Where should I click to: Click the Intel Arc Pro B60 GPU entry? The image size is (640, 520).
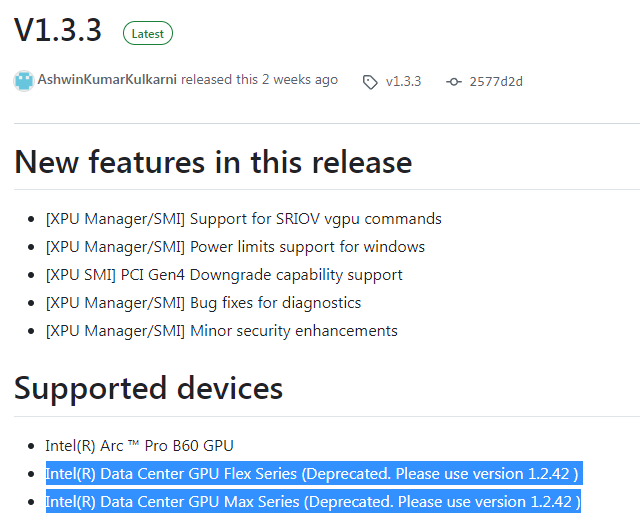[x=139, y=445]
